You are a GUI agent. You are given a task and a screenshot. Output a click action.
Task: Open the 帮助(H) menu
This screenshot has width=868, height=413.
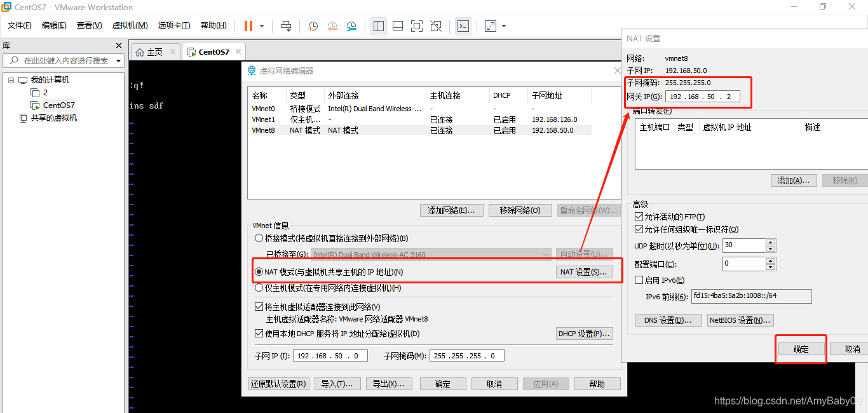tap(214, 25)
